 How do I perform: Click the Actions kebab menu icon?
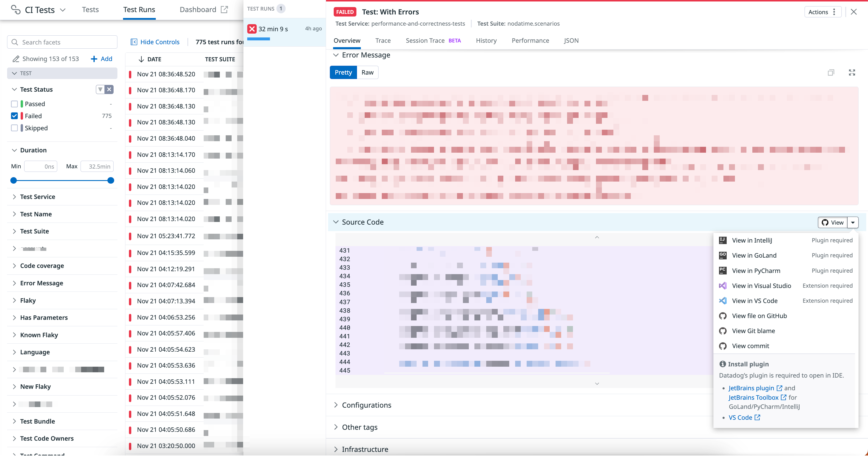click(834, 12)
